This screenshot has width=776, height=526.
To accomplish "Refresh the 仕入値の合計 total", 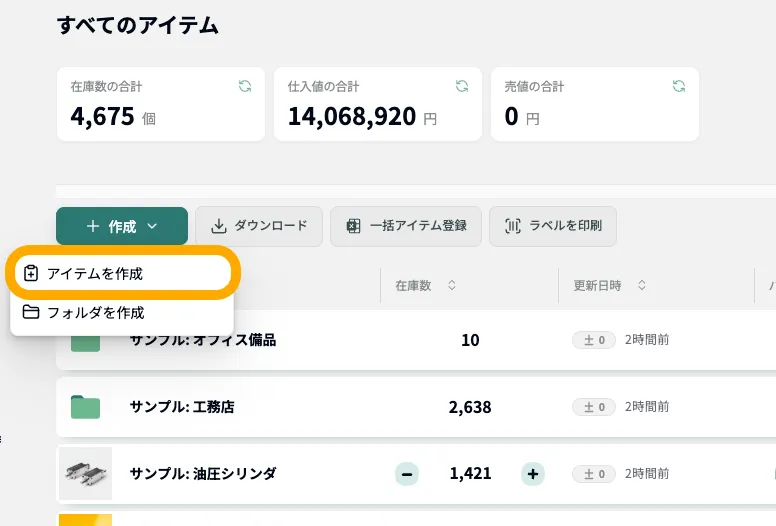I will 462,87.
